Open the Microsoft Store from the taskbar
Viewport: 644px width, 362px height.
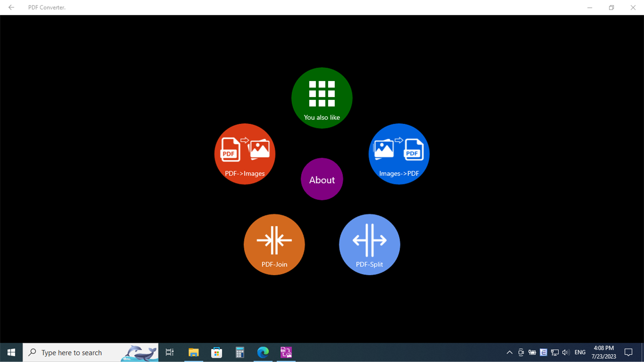click(216, 352)
